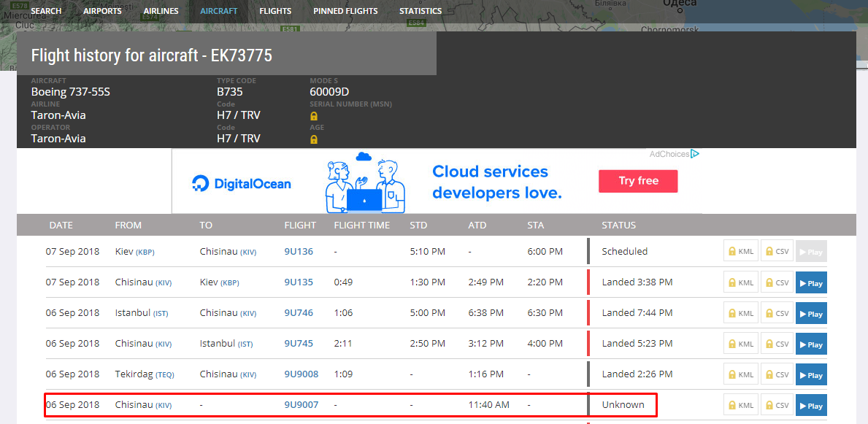868x424 pixels.
Task: Play back flight 9U135
Action: (811, 282)
